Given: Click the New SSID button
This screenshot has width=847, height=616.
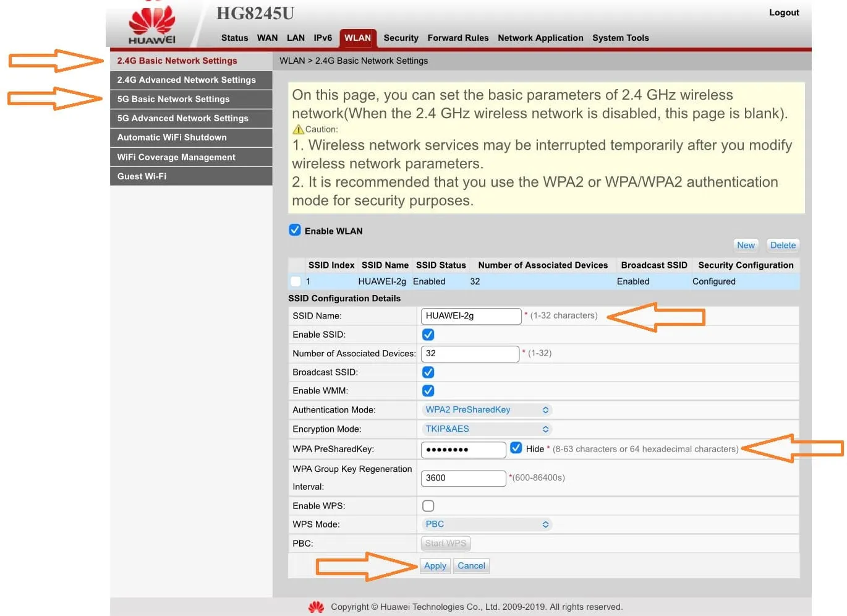Looking at the screenshot, I should coord(746,245).
